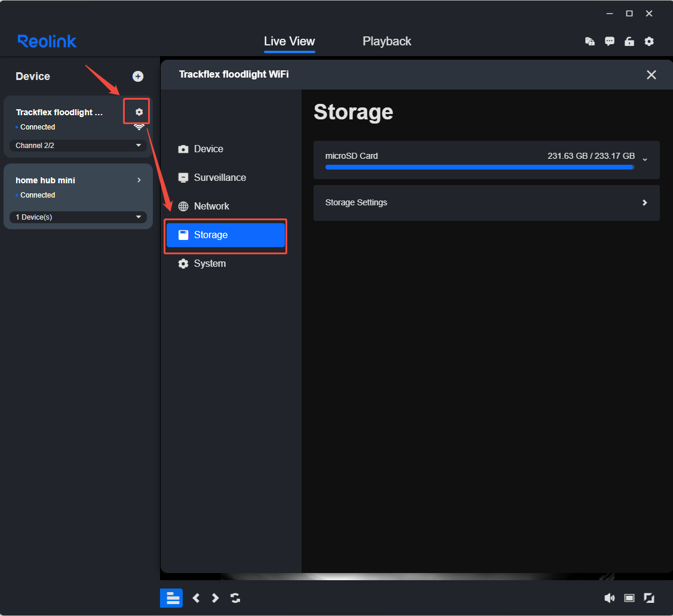Select the Trackflex floodlight device name

[59, 112]
